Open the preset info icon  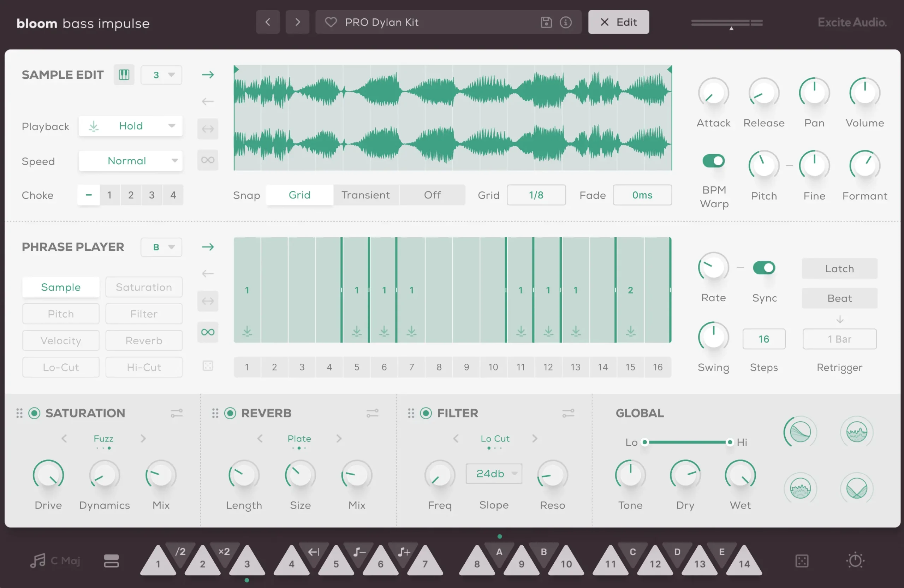566,22
